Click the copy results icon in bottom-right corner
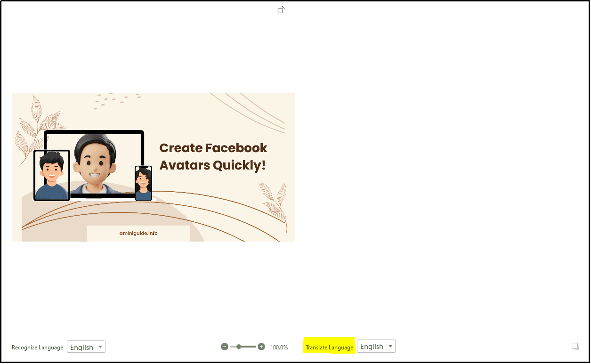 tap(575, 346)
